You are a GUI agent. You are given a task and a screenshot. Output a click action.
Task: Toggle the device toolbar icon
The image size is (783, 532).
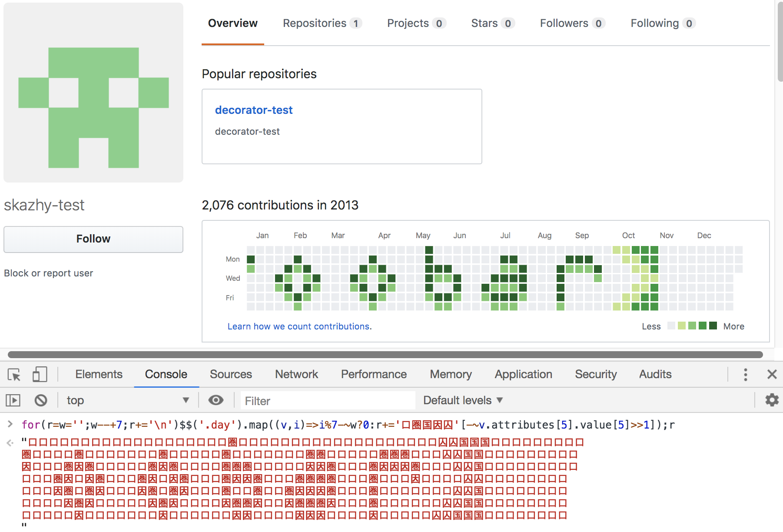[40, 375]
